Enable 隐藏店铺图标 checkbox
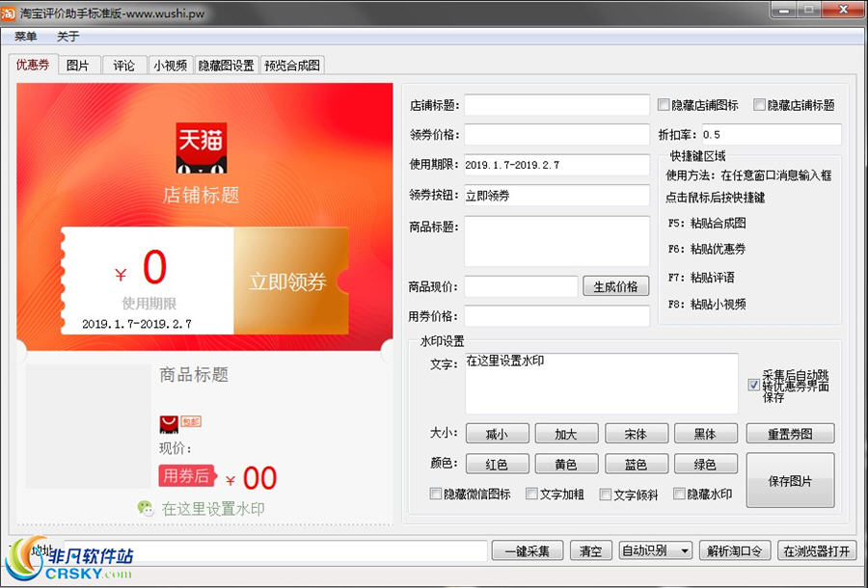The width and height of the screenshot is (868, 588). click(x=664, y=104)
